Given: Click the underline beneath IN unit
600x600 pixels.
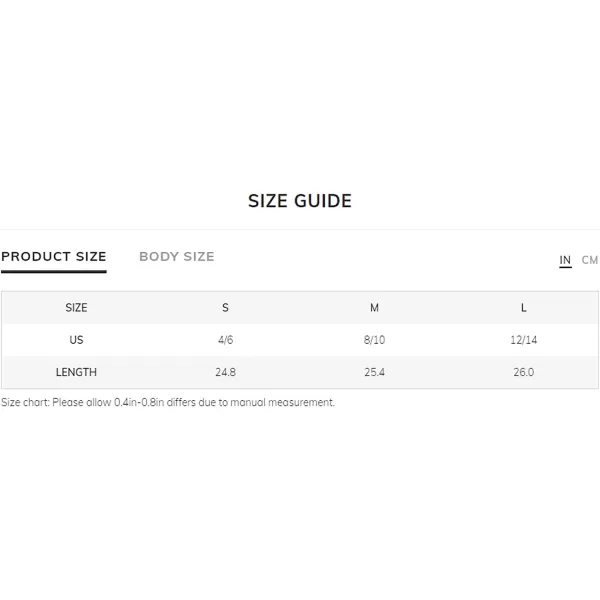Looking at the screenshot, I should (565, 267).
